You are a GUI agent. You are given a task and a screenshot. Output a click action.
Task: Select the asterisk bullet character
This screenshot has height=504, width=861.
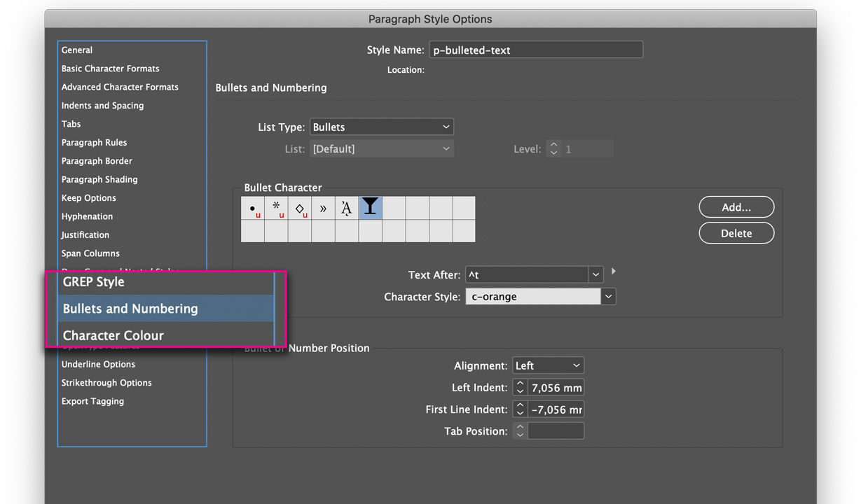276,207
